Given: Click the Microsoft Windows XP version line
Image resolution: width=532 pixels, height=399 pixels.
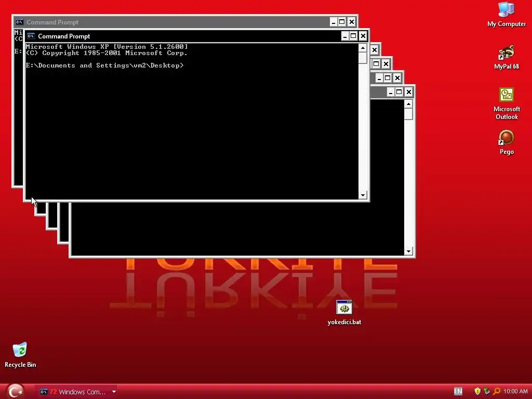Looking at the screenshot, I should 107,46.
